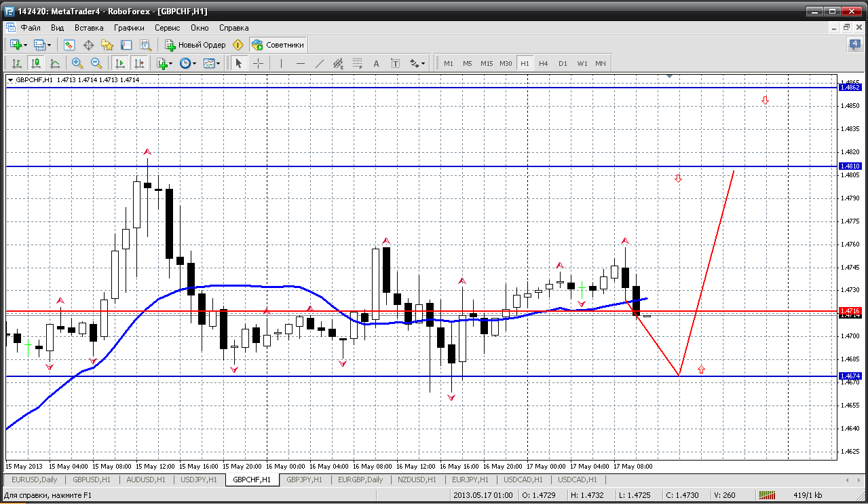This screenshot has width=868, height=504.
Task: Open a new chart window
Action: (x=15, y=45)
